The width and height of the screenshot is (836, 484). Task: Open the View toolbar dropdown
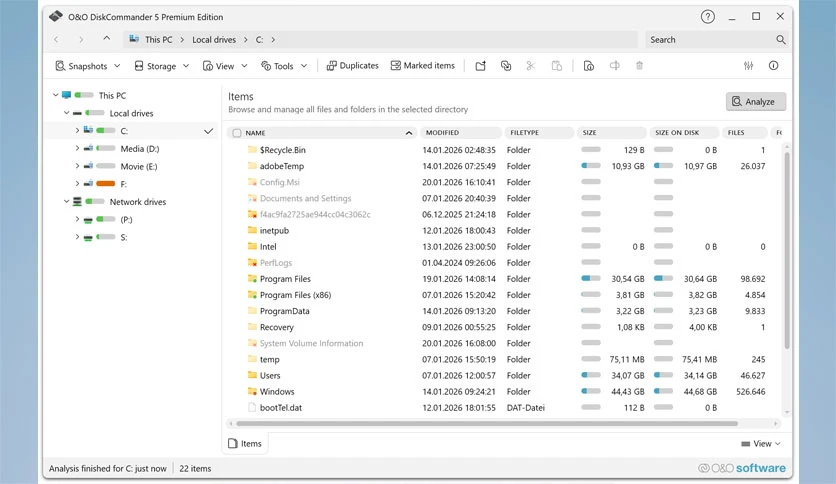tap(225, 66)
